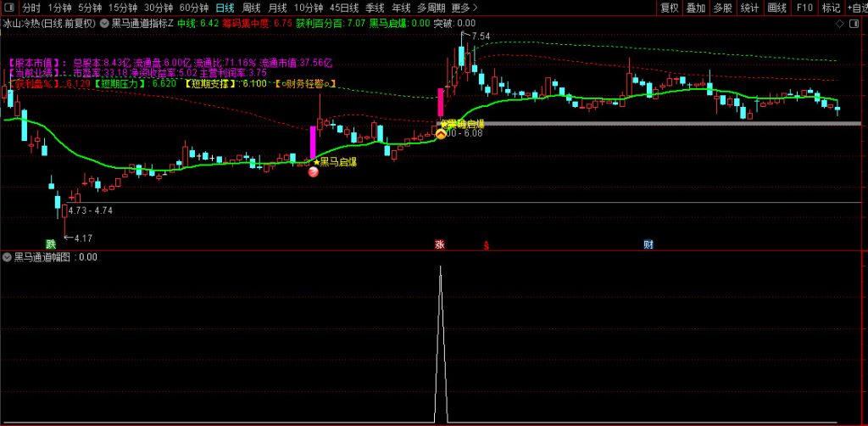Expand the 黑马通道幅图 sub-chart dropdown
This screenshot has height=426, width=868.
pos(8,256)
